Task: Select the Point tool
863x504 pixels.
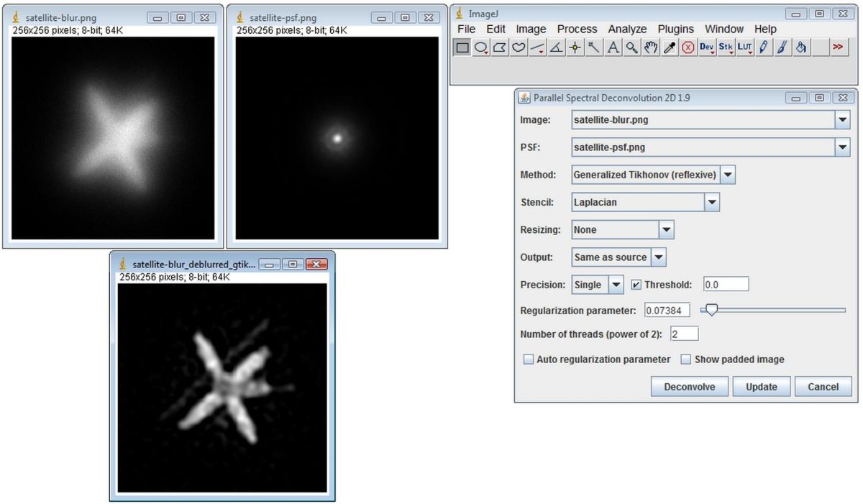Action: (575, 47)
